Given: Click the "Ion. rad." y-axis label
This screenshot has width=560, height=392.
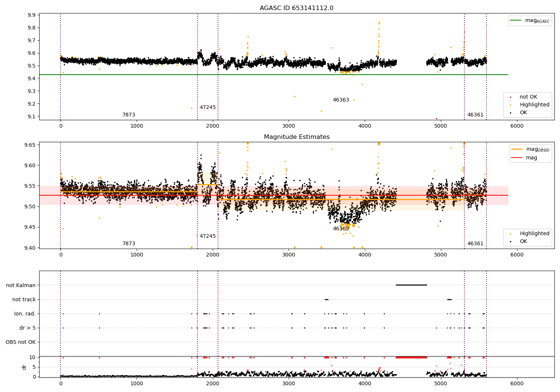Looking at the screenshot, I should [25, 314].
